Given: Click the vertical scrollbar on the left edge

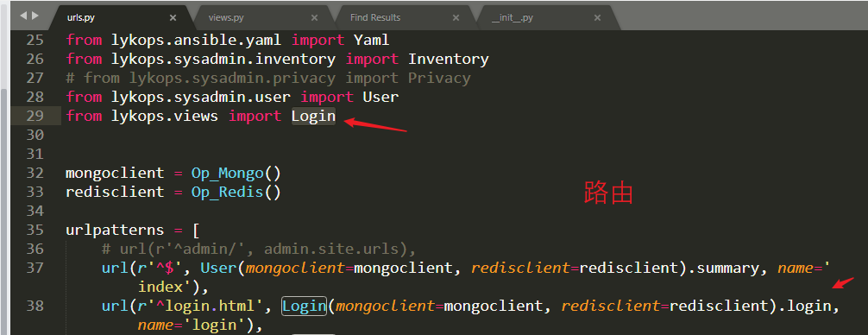Looking at the screenshot, I should (5, 211).
